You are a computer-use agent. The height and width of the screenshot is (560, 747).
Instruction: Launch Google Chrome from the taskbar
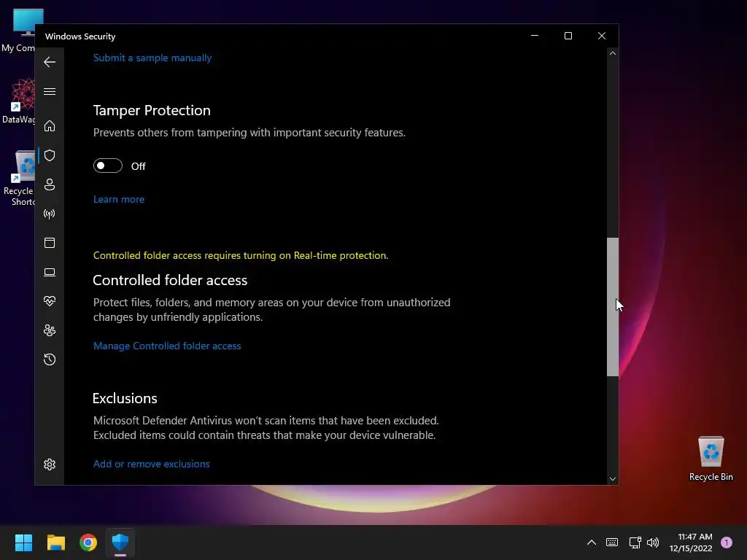pyautogui.click(x=88, y=542)
